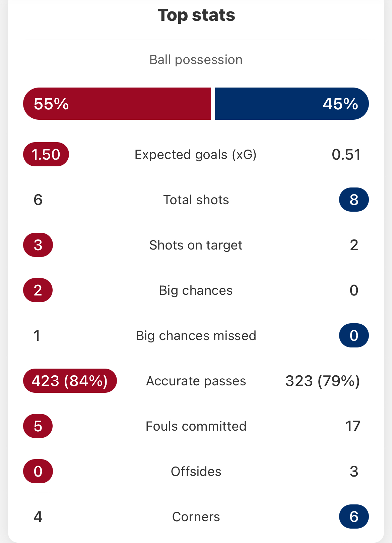Tap the Ball possession label
The height and width of the screenshot is (543, 392).
[x=196, y=60]
